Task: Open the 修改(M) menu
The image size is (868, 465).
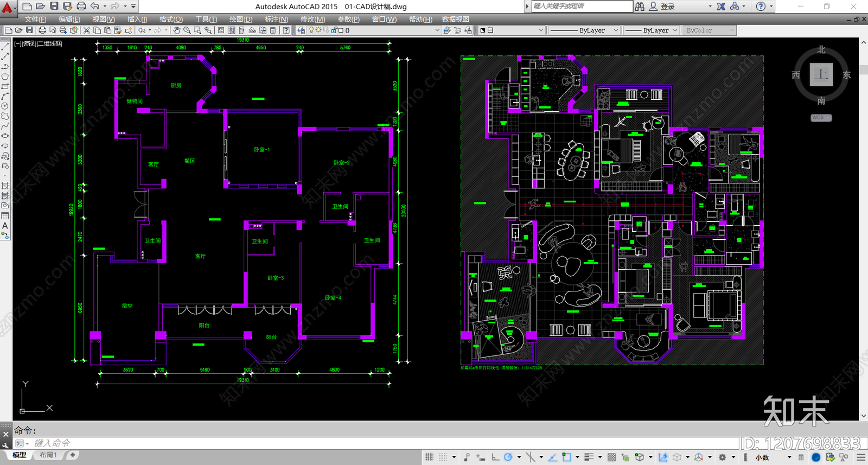Action: [313, 19]
